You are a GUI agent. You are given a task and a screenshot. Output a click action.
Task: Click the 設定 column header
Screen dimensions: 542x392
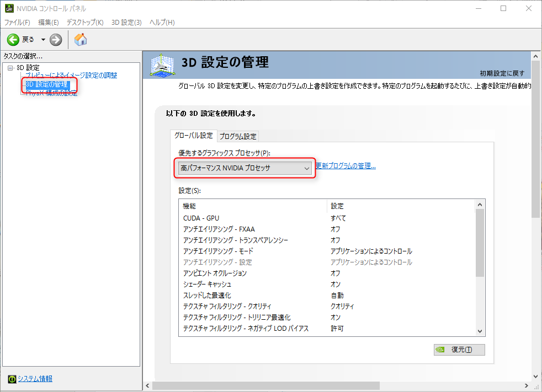[x=401, y=206]
